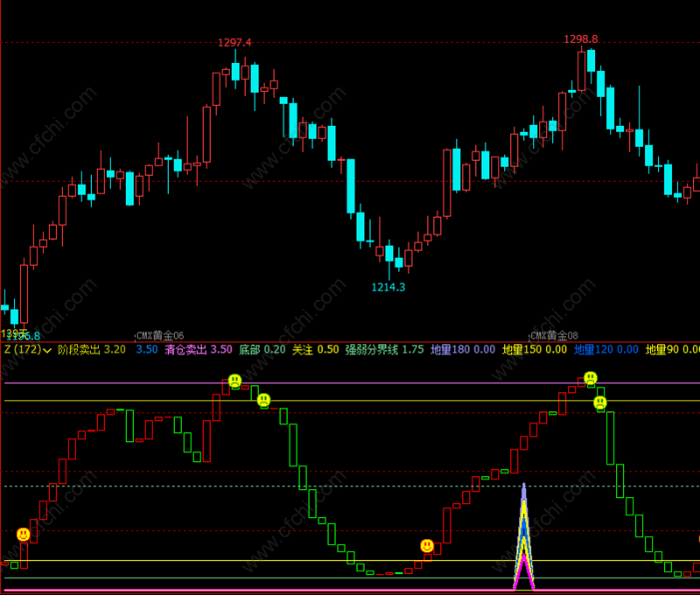Viewport: 700px width, 595px height.
Task: Click the sad-face marker on the first yellow line crossing
Action: [264, 400]
